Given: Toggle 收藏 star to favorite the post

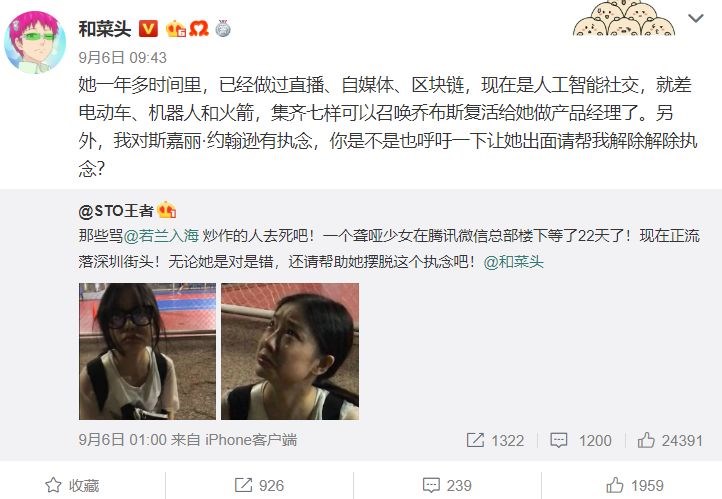Looking at the screenshot, I should 72,485.
